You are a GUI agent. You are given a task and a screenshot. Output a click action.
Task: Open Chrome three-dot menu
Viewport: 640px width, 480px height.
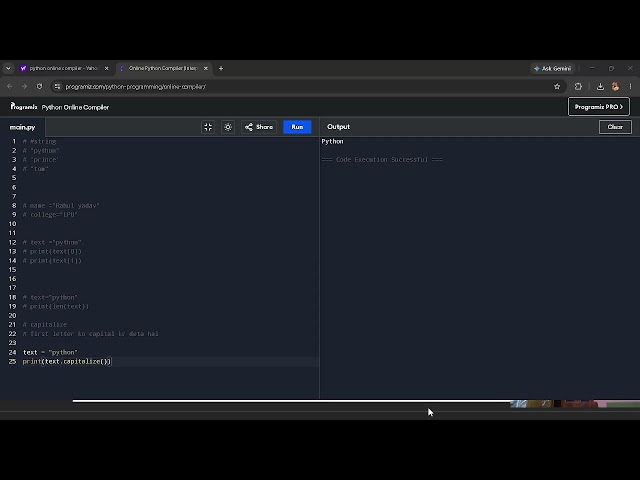[x=630, y=87]
